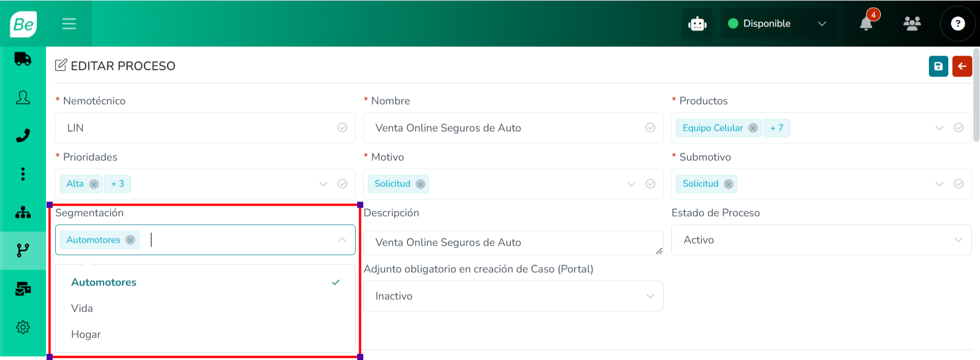Open the Adjunto obligatorio Inactivo dropdown
Screen dimensions: 980x360
point(513,296)
